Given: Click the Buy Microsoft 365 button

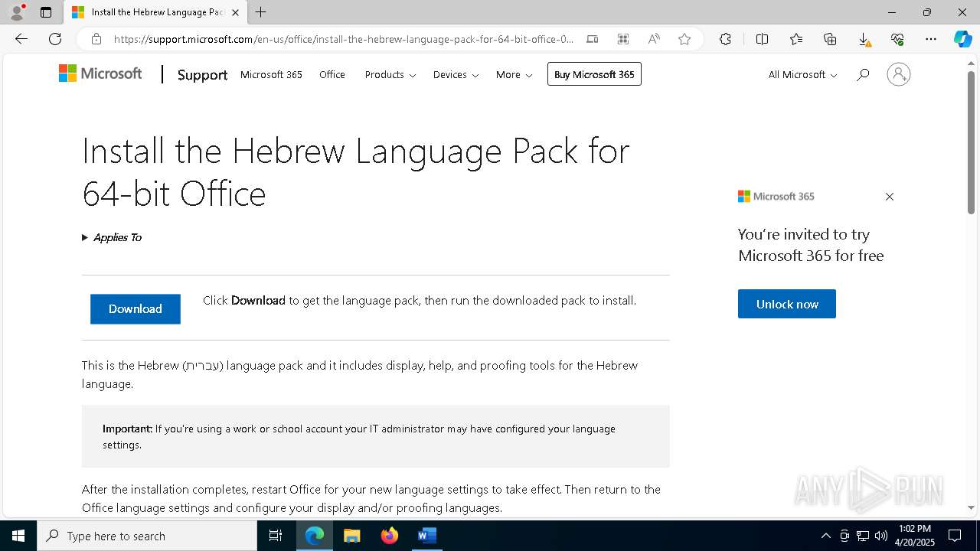Looking at the screenshot, I should (x=594, y=74).
